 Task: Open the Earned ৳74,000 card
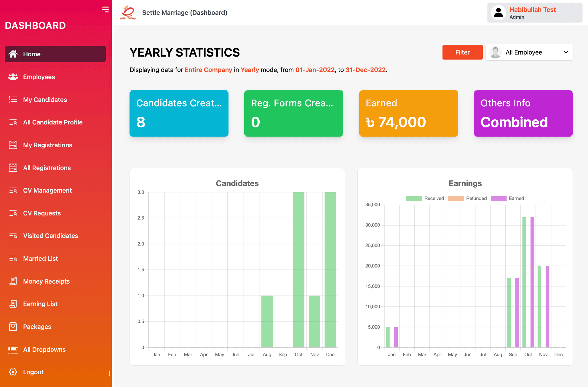coord(408,113)
